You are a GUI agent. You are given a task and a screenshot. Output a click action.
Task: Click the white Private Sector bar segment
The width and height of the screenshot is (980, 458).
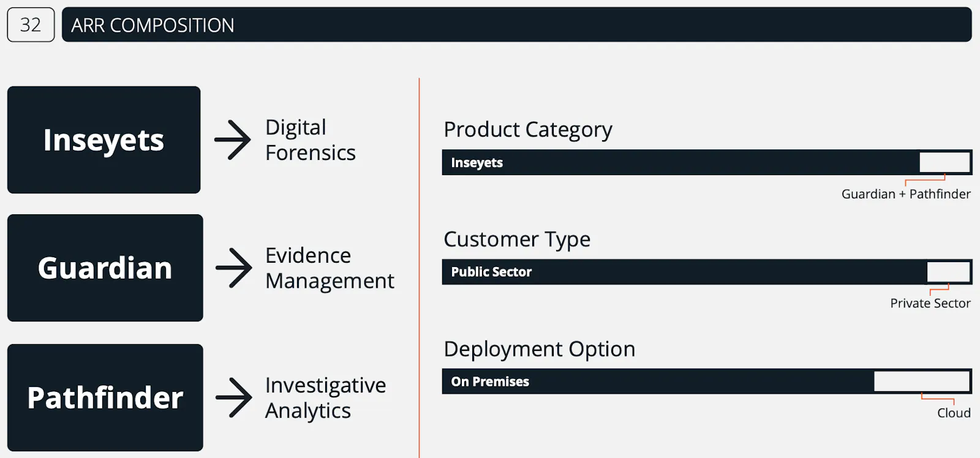tap(949, 272)
